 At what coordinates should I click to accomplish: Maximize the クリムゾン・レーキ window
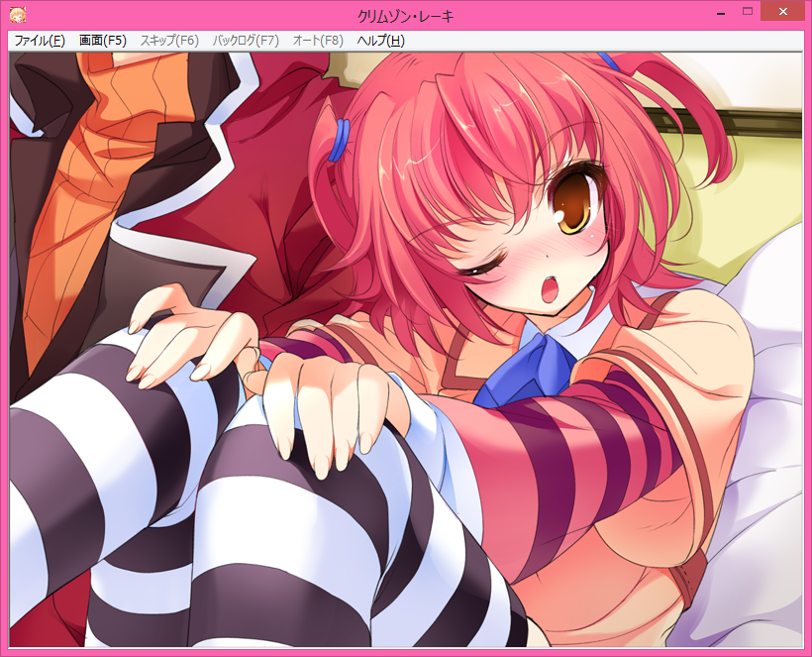pyautogui.click(x=748, y=12)
